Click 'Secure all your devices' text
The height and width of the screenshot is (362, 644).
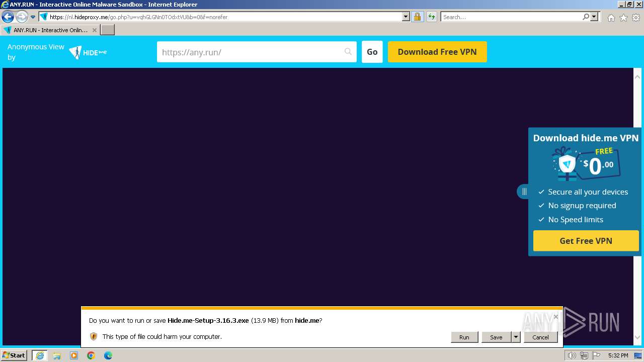click(588, 192)
